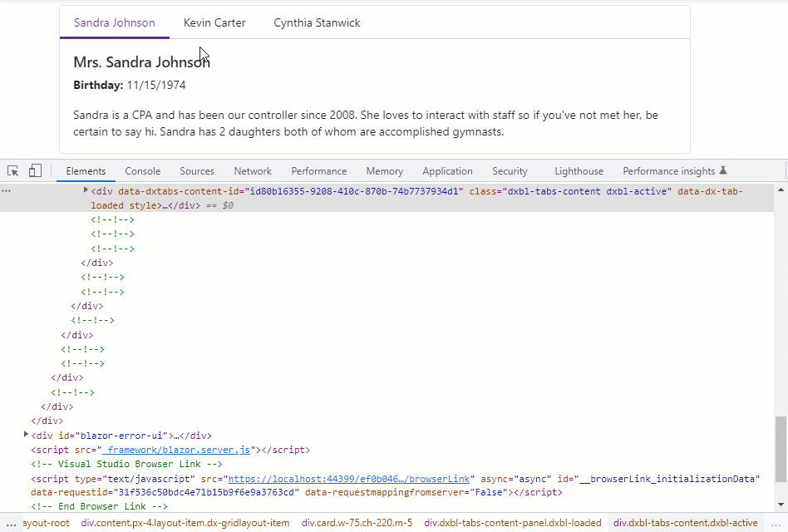788x532 pixels.
Task: Open the Security DevTools tab
Action: click(510, 170)
